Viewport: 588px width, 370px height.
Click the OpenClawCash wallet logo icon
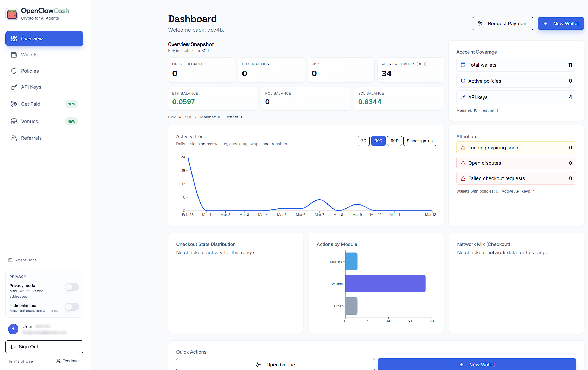point(12,14)
